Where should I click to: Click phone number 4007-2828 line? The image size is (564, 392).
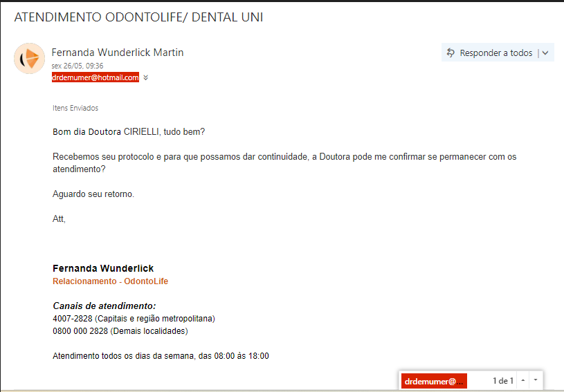click(x=134, y=319)
